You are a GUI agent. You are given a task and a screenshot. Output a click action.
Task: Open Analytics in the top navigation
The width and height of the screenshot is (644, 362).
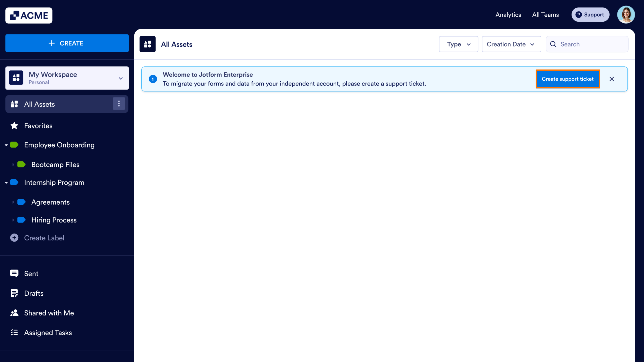[x=508, y=15]
